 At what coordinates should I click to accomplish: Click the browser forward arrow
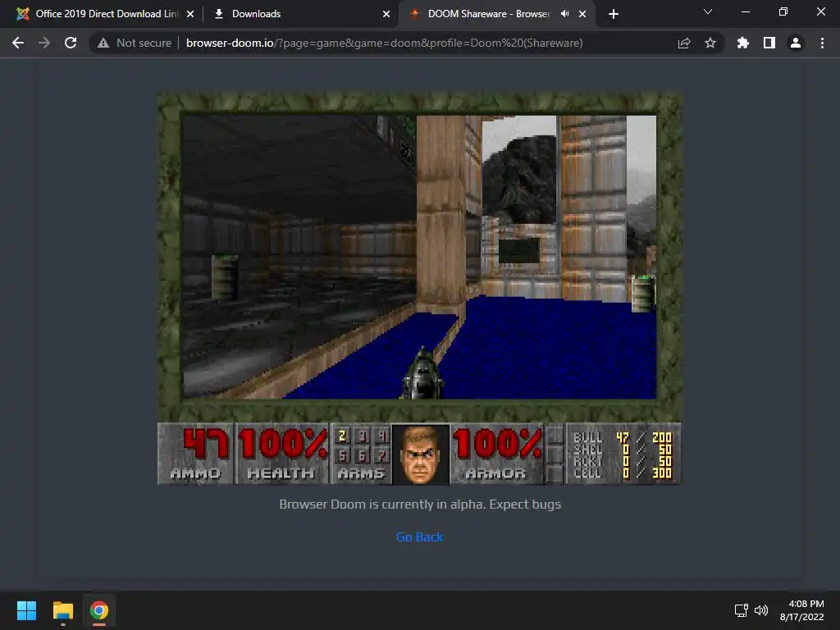44,43
